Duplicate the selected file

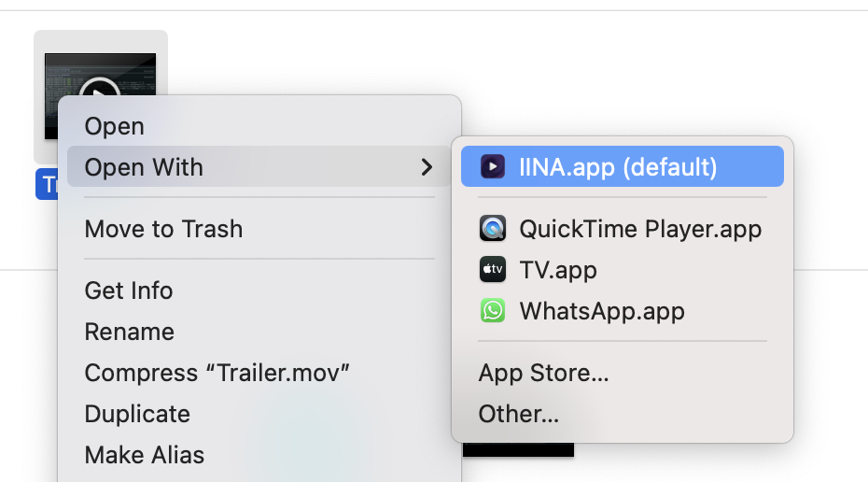[137, 414]
